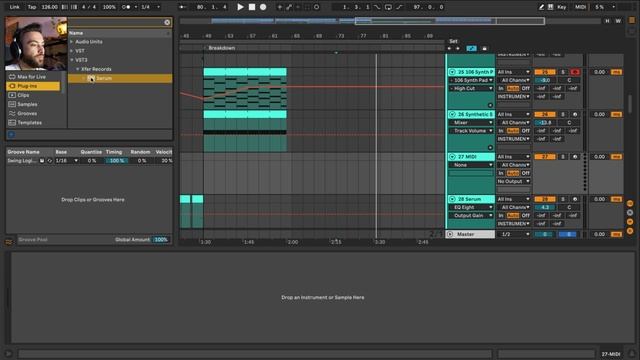Toggle the Key map mode button

point(562,7)
